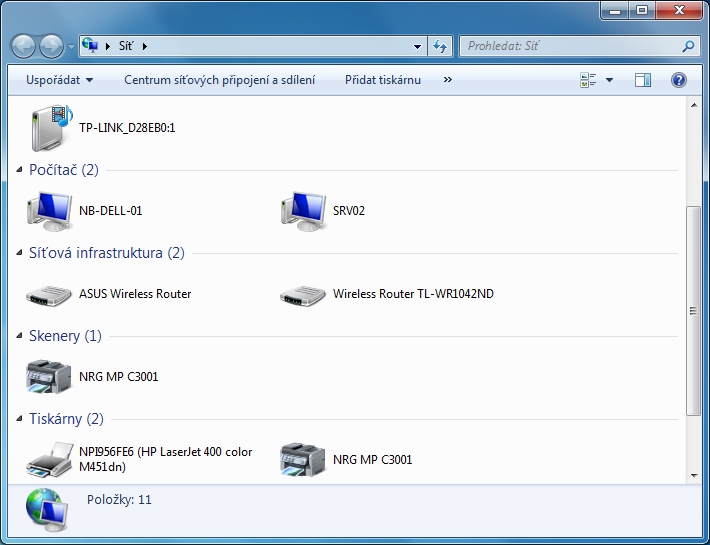
Task: Open the help question mark icon
Action: (x=679, y=80)
